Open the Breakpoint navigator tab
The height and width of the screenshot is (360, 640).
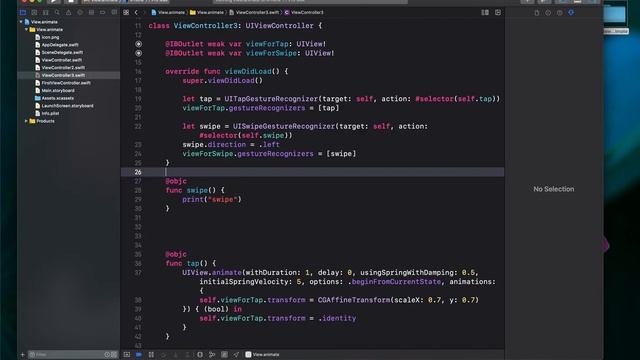coord(103,13)
